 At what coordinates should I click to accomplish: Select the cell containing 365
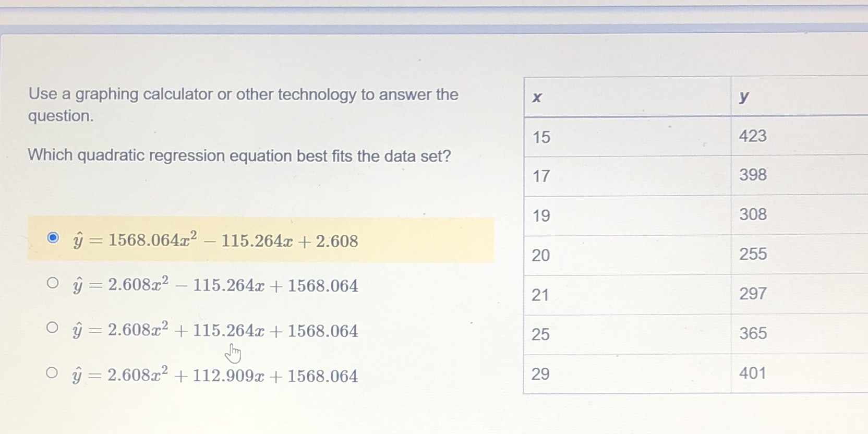click(753, 333)
